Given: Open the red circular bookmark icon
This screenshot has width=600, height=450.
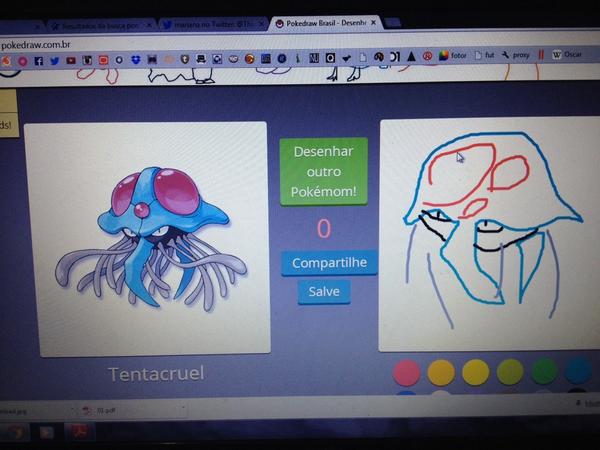Looking at the screenshot, I should point(427,56).
